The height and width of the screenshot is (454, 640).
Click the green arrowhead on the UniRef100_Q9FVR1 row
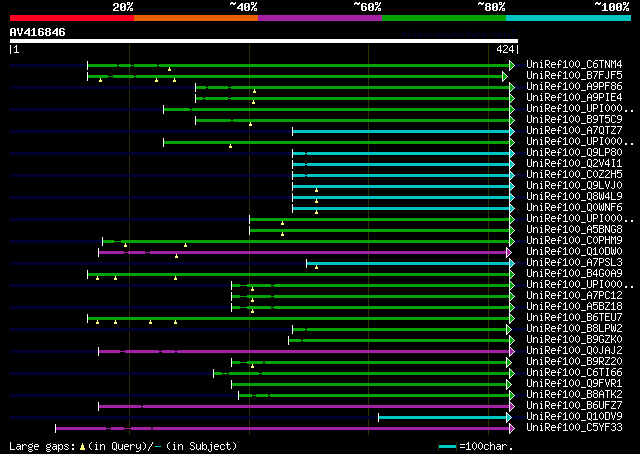pyautogui.click(x=509, y=384)
